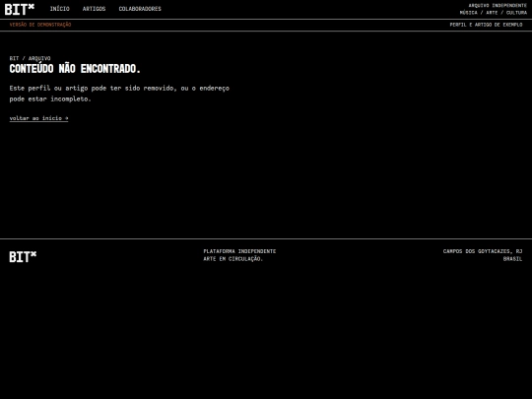This screenshot has width=532, height=399.
Task: Click the 'BRASIL' footer text
Action: pyautogui.click(x=512, y=259)
